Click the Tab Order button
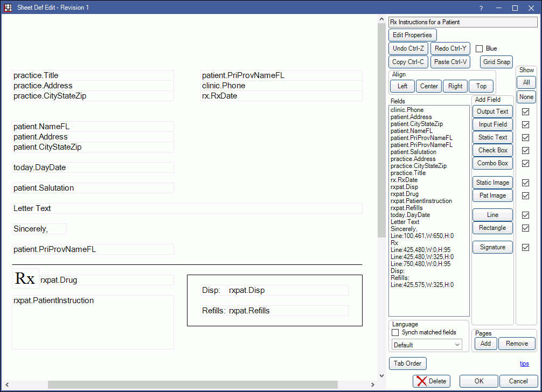 click(407, 363)
